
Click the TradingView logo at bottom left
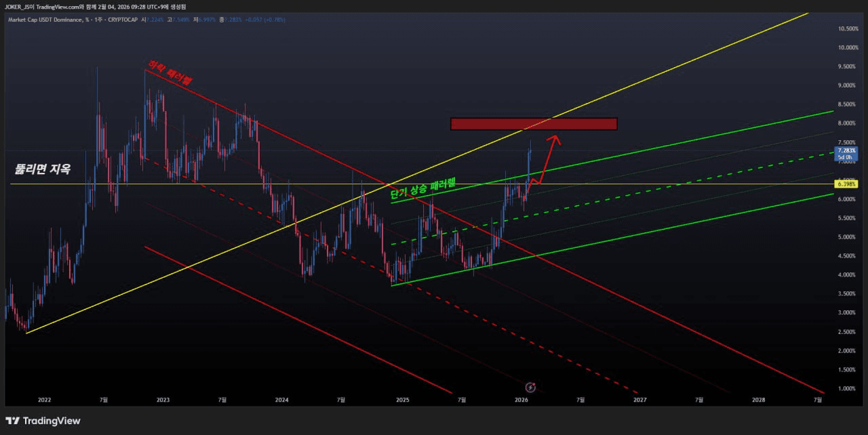pyautogui.click(x=43, y=421)
